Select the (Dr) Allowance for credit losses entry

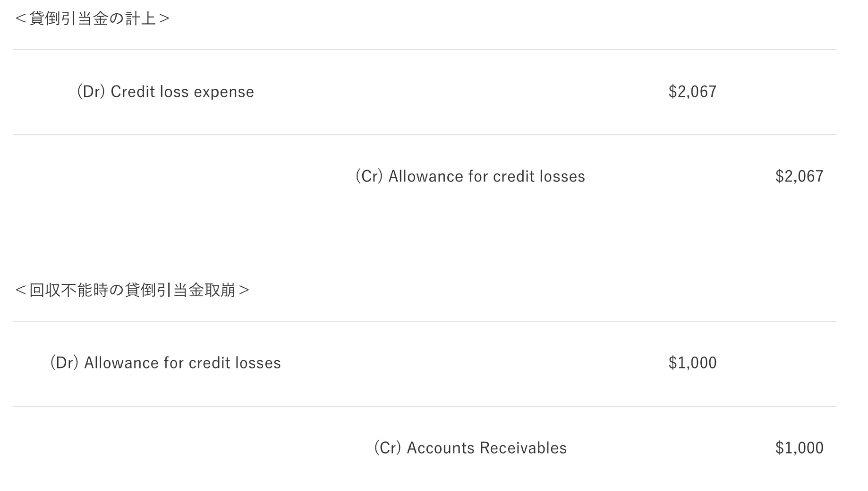pos(165,363)
